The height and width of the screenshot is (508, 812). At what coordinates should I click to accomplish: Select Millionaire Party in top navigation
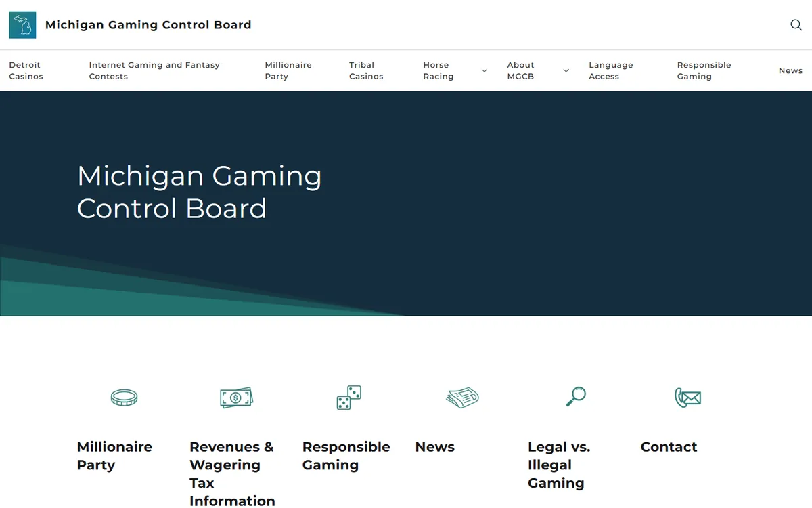click(x=288, y=70)
